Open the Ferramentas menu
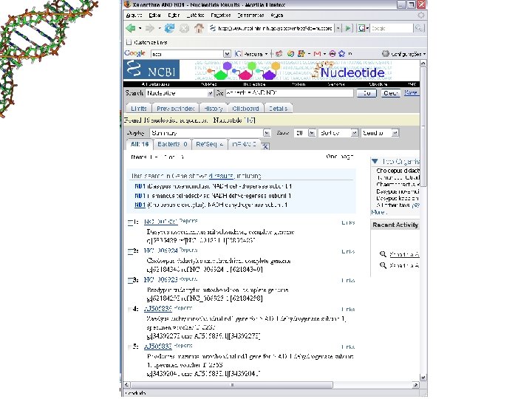Viewport: 532px width, 399px height. [250, 16]
